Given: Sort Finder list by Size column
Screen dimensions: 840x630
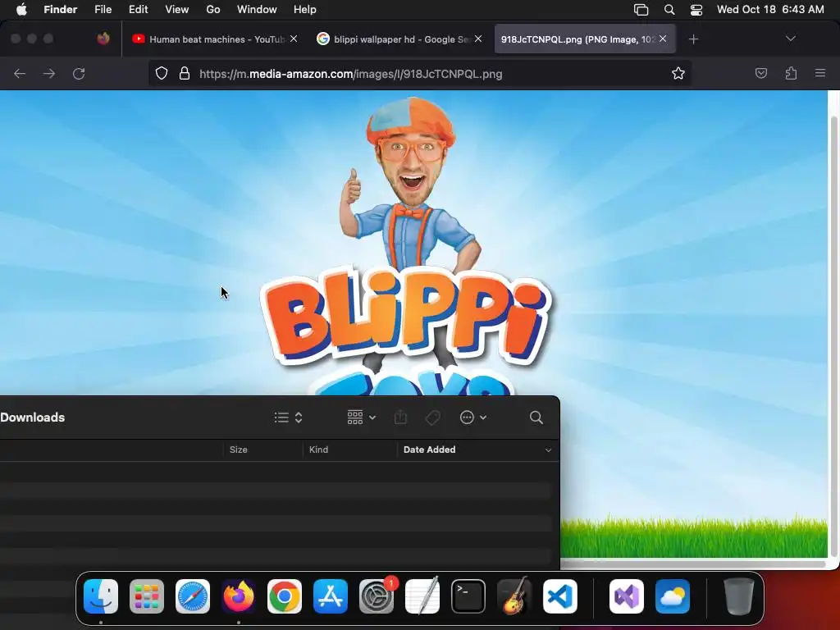Looking at the screenshot, I should click(262, 450).
